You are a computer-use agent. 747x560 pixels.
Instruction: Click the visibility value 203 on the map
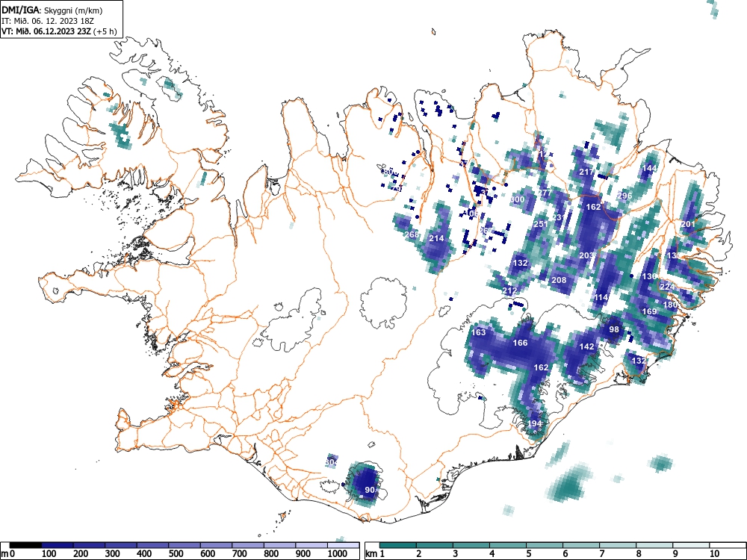point(586,255)
